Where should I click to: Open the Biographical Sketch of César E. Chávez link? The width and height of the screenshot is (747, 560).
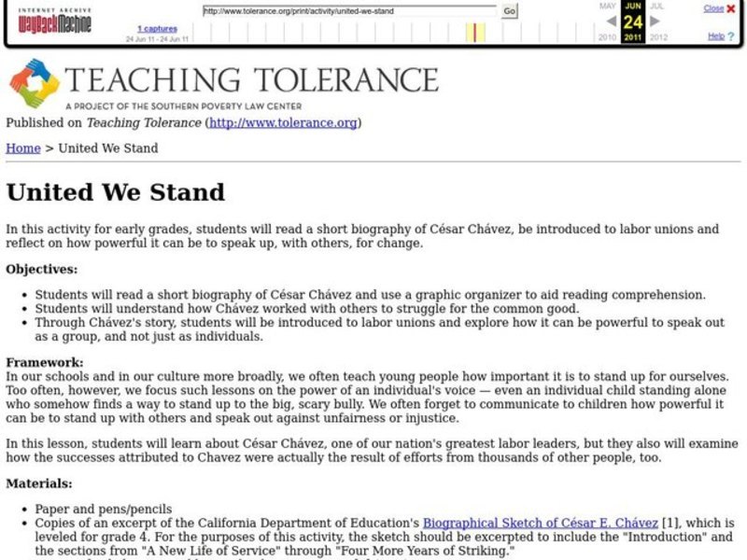point(543,523)
